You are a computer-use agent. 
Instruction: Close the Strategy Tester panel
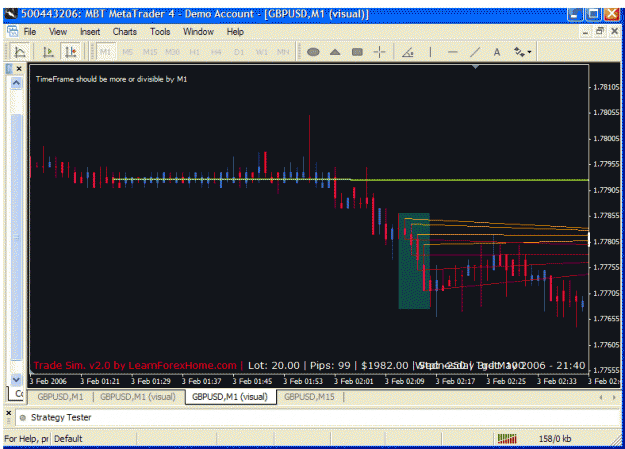click(x=9, y=413)
